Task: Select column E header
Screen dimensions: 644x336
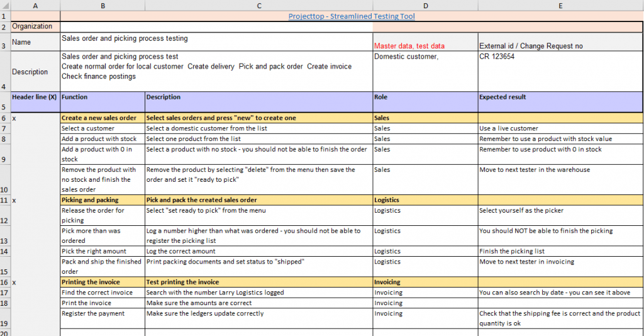Action: pos(560,6)
